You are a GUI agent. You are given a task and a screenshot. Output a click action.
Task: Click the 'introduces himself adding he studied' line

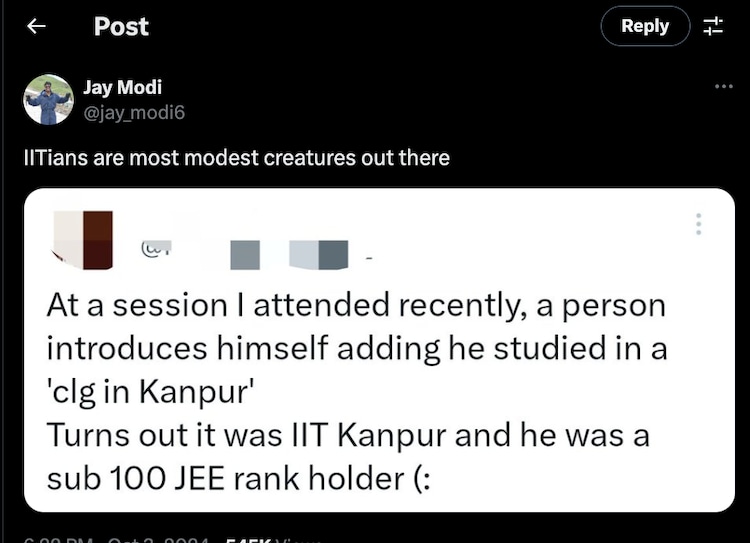coord(353,348)
